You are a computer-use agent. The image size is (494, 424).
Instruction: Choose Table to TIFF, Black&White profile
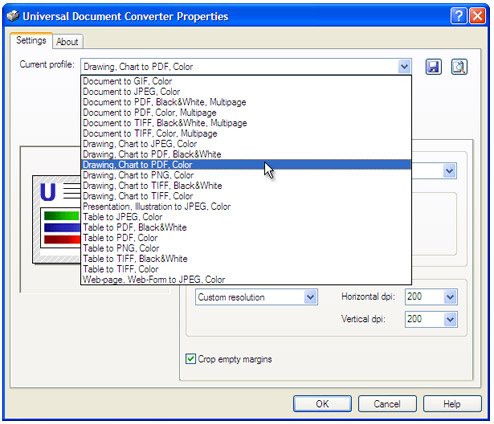tap(246, 259)
